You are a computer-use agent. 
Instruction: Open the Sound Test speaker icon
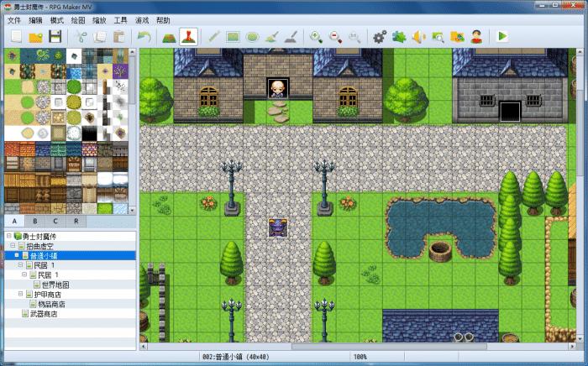(x=418, y=37)
